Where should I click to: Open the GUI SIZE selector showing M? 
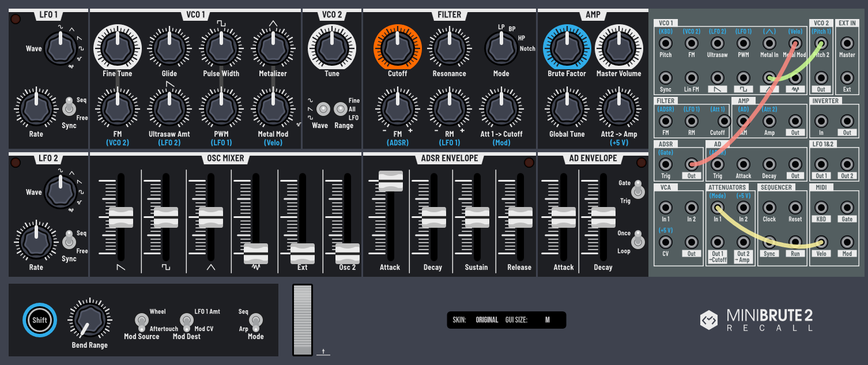[548, 320]
